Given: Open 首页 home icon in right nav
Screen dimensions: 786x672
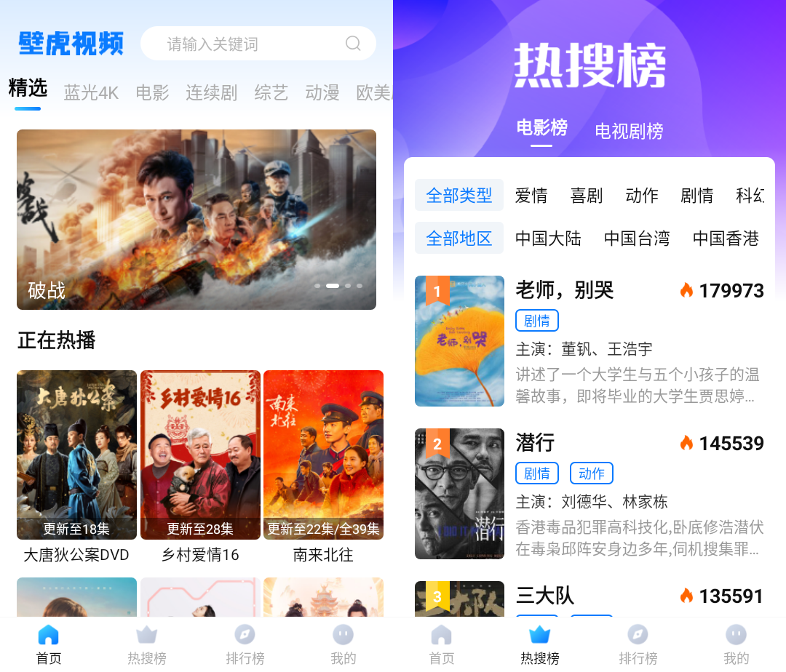Looking at the screenshot, I should pyautogui.click(x=442, y=635).
